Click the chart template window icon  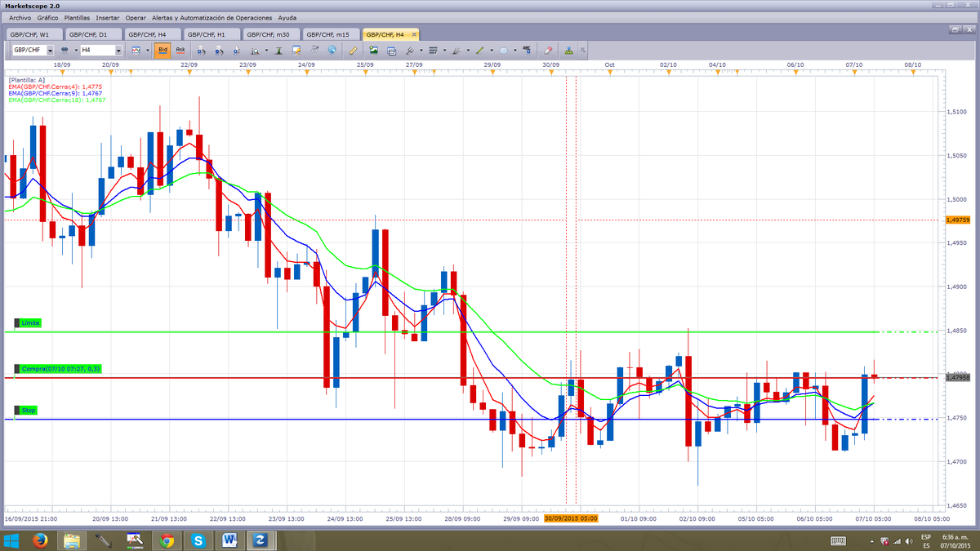tap(391, 50)
